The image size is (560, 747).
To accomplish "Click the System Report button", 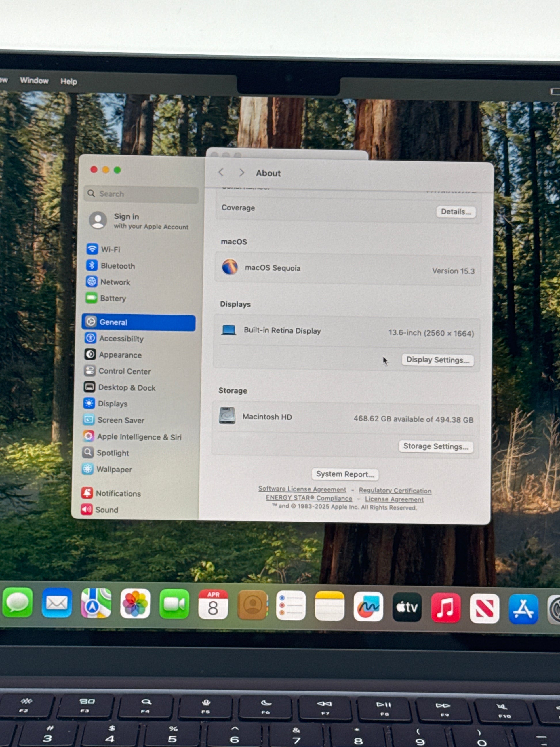I will [x=344, y=474].
